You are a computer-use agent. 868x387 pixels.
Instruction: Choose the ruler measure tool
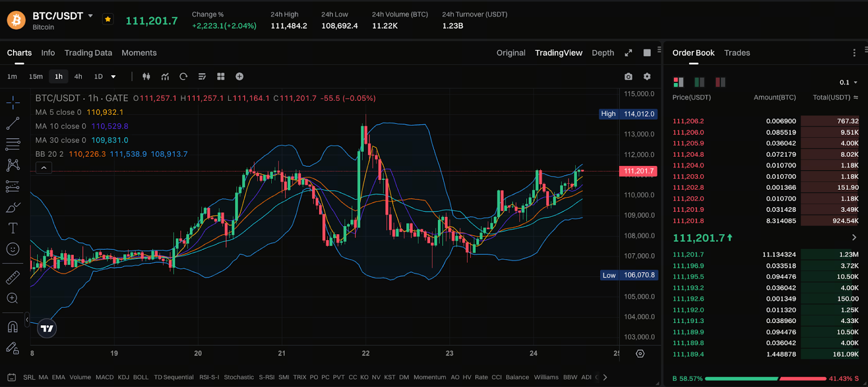pos(13,278)
